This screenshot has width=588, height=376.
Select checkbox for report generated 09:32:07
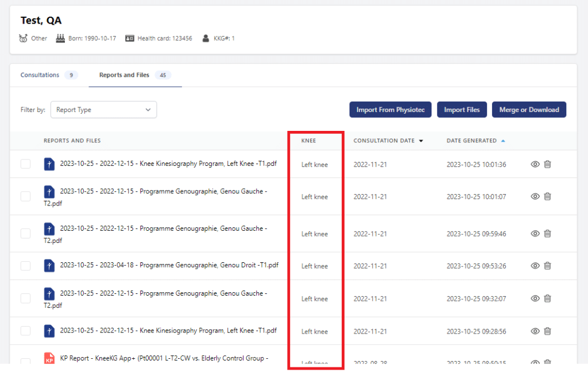[x=25, y=298]
